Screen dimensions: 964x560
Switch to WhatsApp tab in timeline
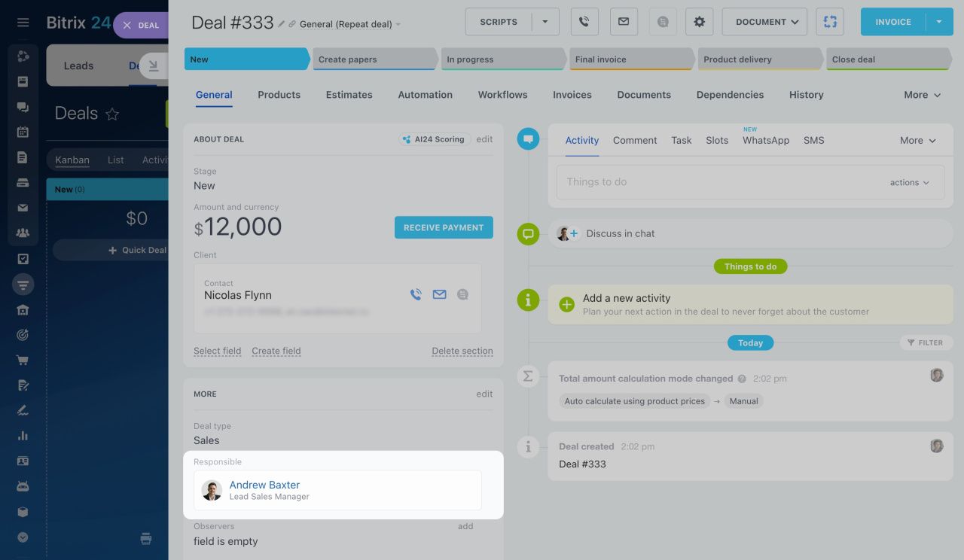click(766, 141)
